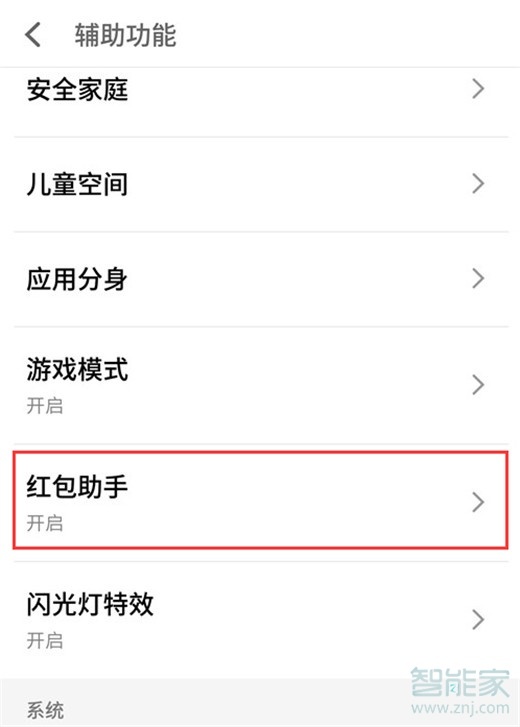Screen dimensions: 520x727
Task: Open the www.znj.com watermark link
Action: [460, 708]
